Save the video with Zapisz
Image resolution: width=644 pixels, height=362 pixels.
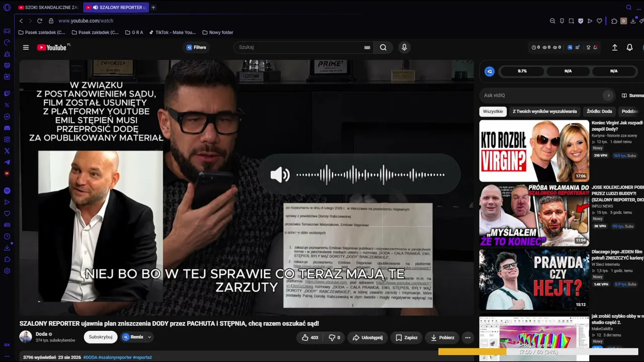coord(407,337)
